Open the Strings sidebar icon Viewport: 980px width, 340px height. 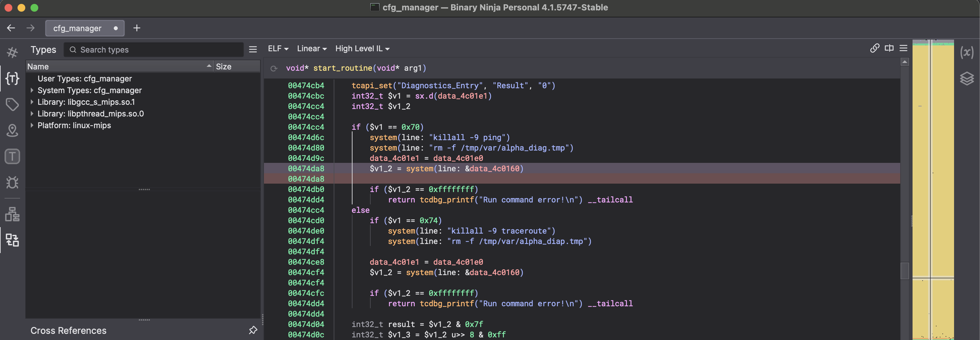12,156
